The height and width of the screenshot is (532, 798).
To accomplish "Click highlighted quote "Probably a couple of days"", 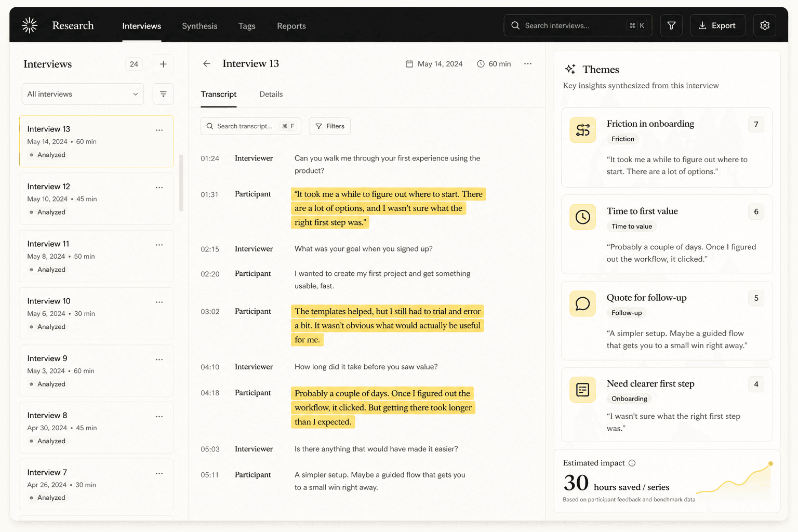I will pyautogui.click(x=383, y=407).
